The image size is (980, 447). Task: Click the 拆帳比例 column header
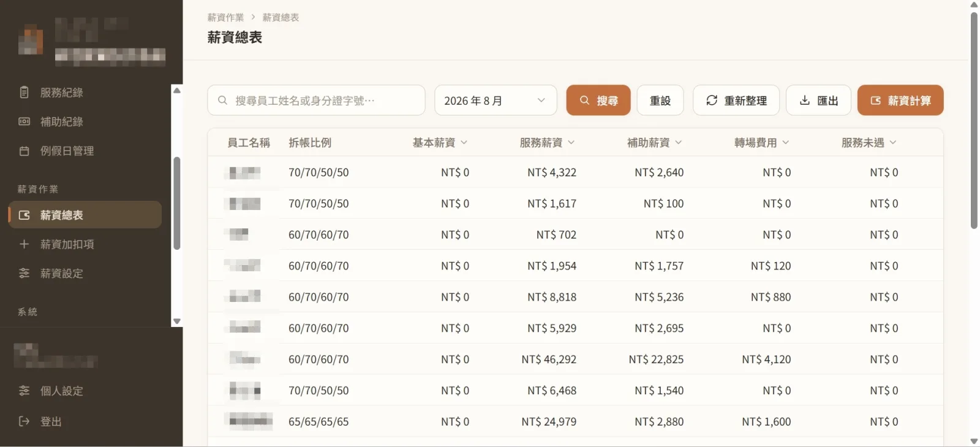(310, 143)
